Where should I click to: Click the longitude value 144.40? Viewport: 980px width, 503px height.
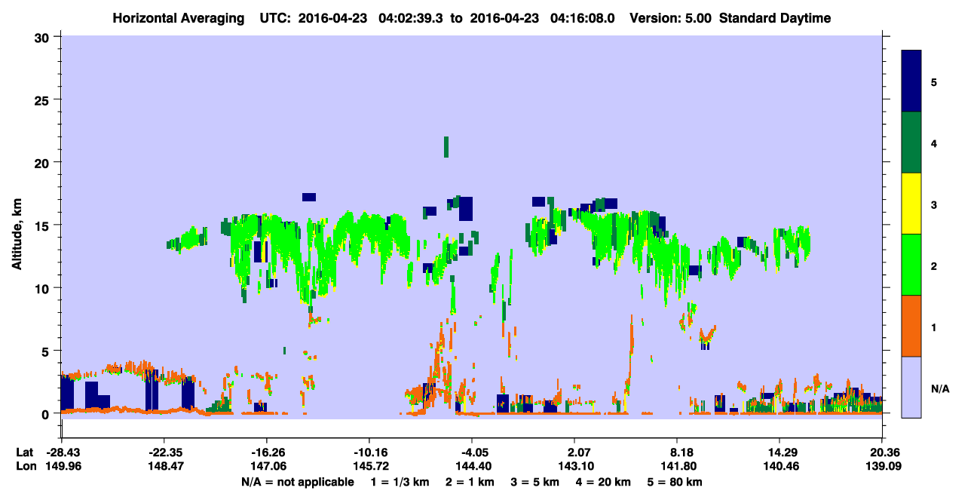pyautogui.click(x=472, y=467)
